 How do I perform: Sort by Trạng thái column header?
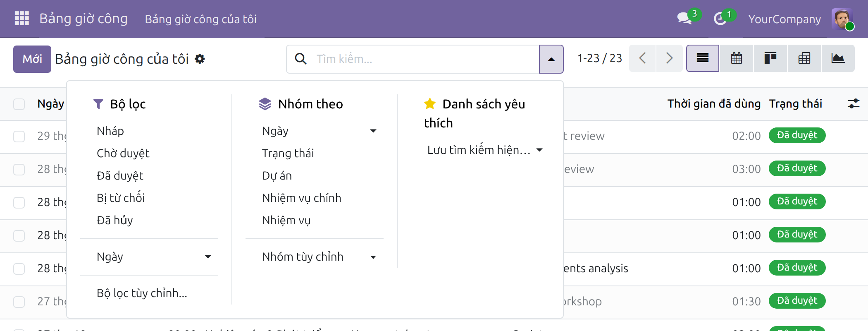coord(795,103)
